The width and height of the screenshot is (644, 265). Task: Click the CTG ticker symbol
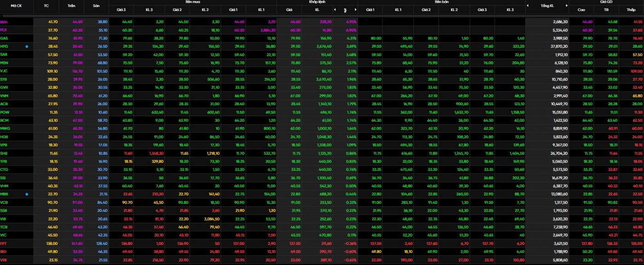coord(4,169)
